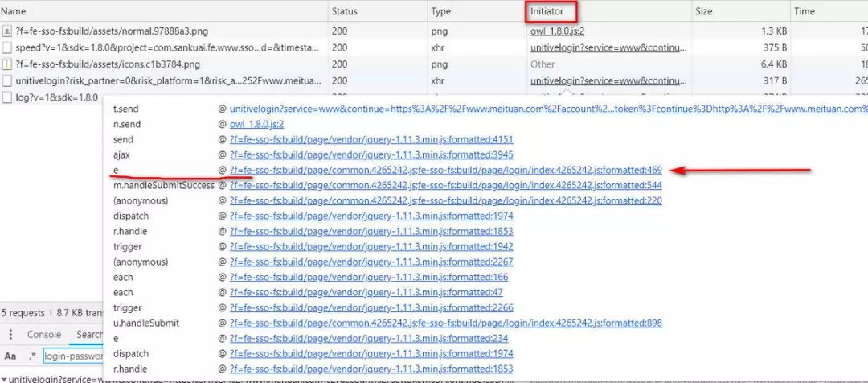Open the n.send owl_1.8.0.js:2 stack link
This screenshot has height=383, width=868.
pos(257,124)
